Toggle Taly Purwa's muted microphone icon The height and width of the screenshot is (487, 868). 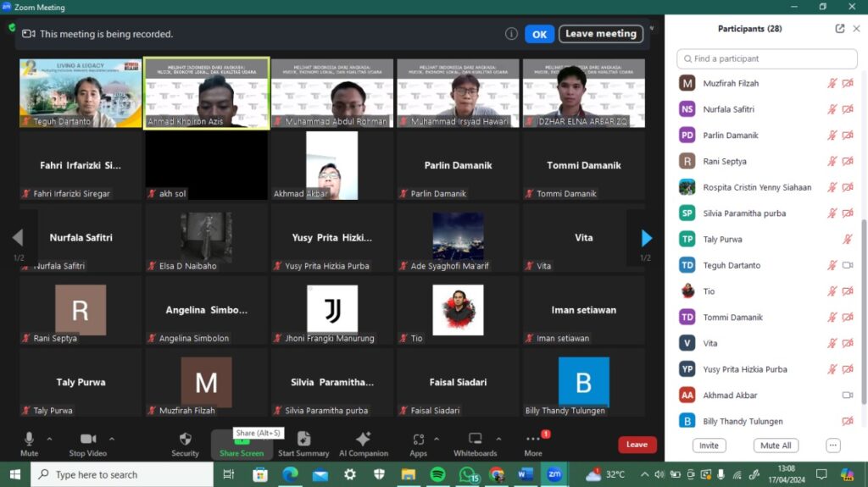coord(847,240)
